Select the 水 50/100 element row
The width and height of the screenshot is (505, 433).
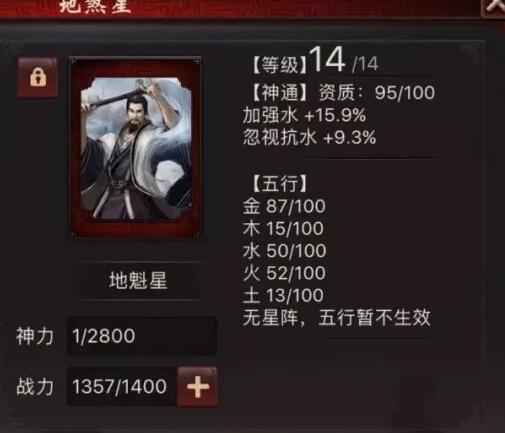284,251
